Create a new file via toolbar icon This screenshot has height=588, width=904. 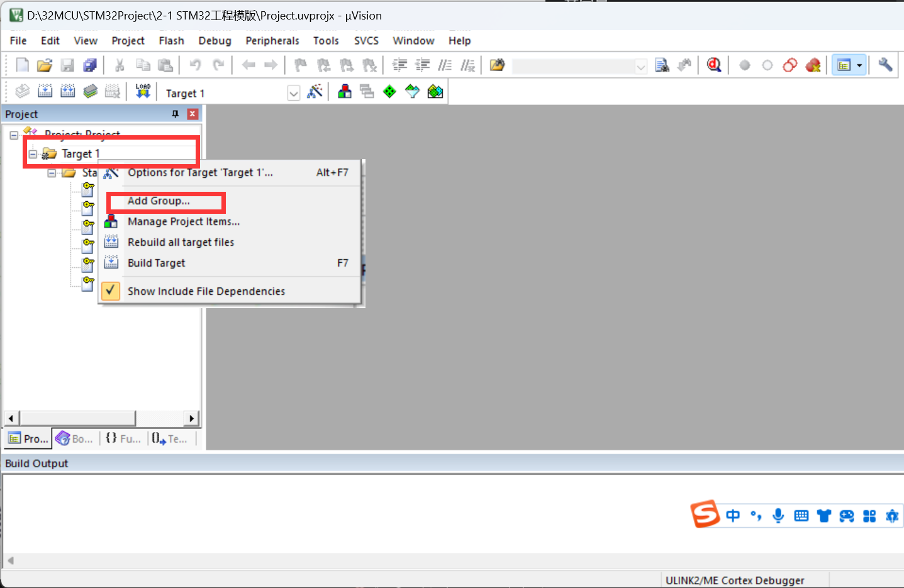click(22, 65)
